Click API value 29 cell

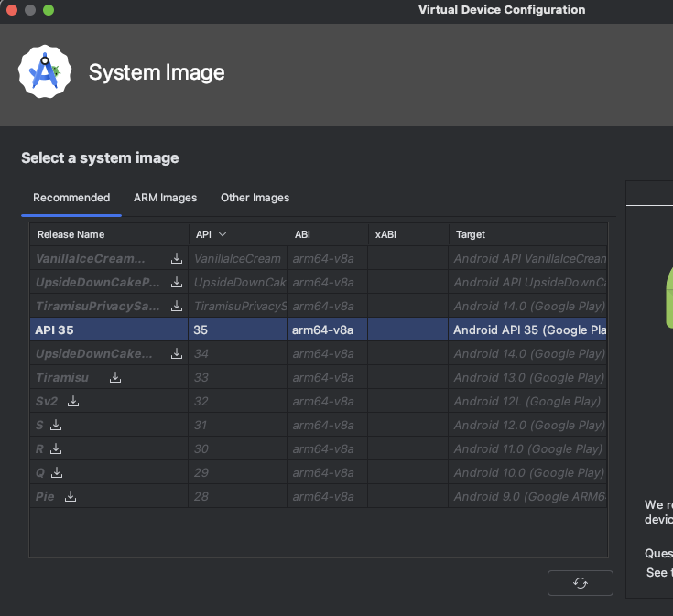coord(238,472)
